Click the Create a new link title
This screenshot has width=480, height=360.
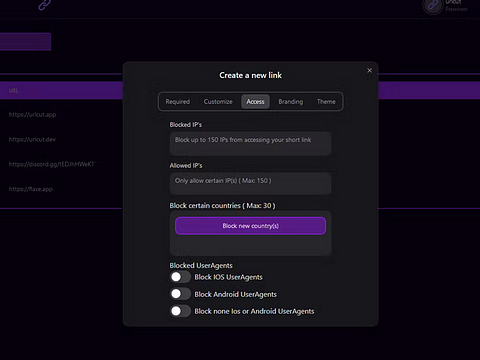(x=251, y=75)
